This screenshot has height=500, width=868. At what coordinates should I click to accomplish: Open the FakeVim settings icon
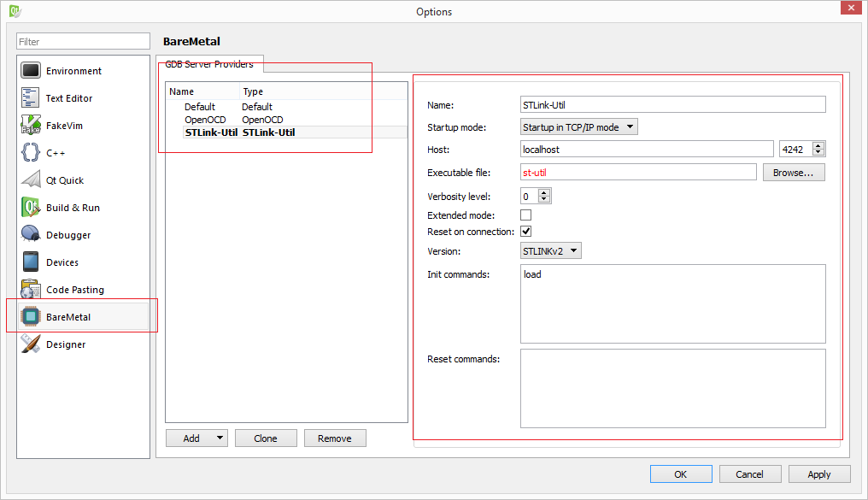click(31, 125)
